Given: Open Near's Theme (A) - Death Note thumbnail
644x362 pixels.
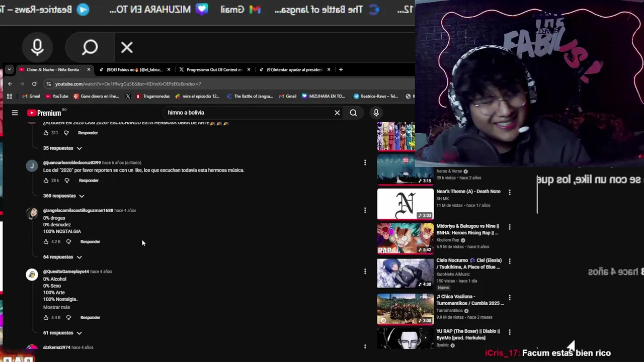Looking at the screenshot, I should tap(405, 204).
